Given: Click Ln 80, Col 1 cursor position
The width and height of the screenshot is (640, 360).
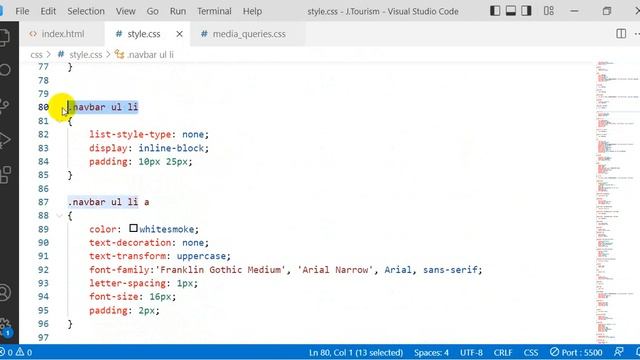Looking at the screenshot, I should (356, 352).
